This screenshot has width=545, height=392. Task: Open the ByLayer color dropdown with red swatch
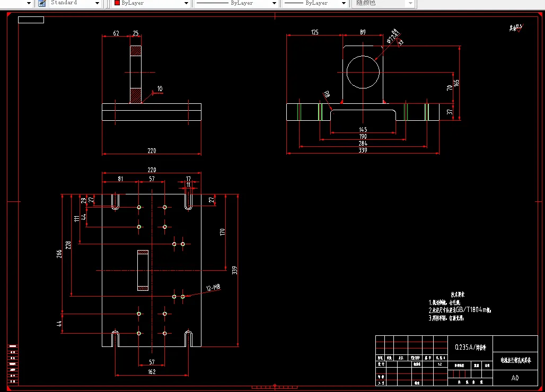point(151,3)
